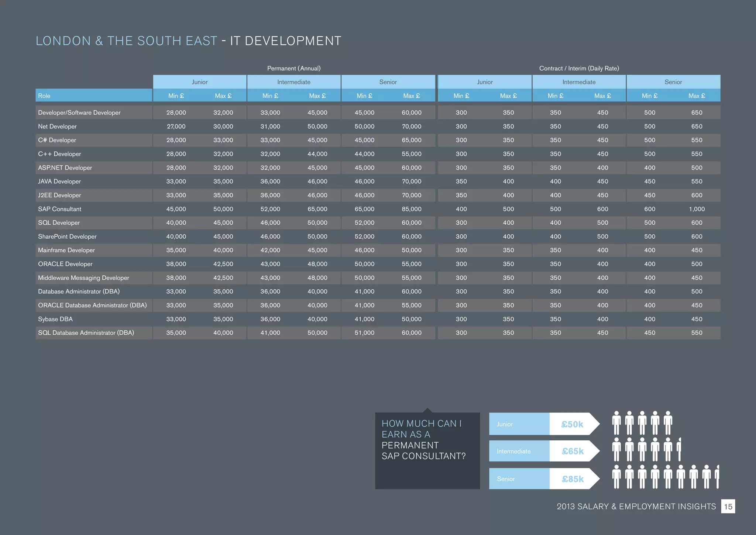Image resolution: width=756 pixels, height=535 pixels.
Task: Select Contract Senior header cell
Action: (x=673, y=82)
